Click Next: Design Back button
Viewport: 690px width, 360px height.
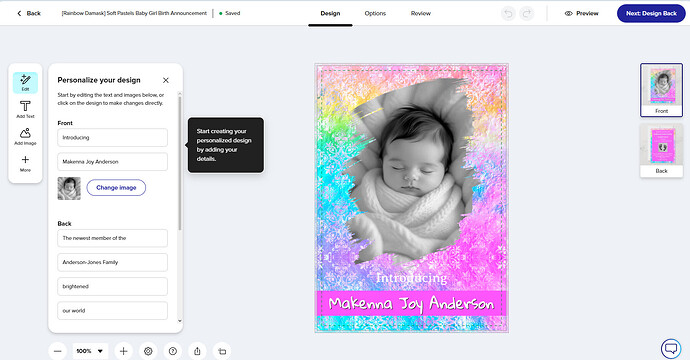651,14
